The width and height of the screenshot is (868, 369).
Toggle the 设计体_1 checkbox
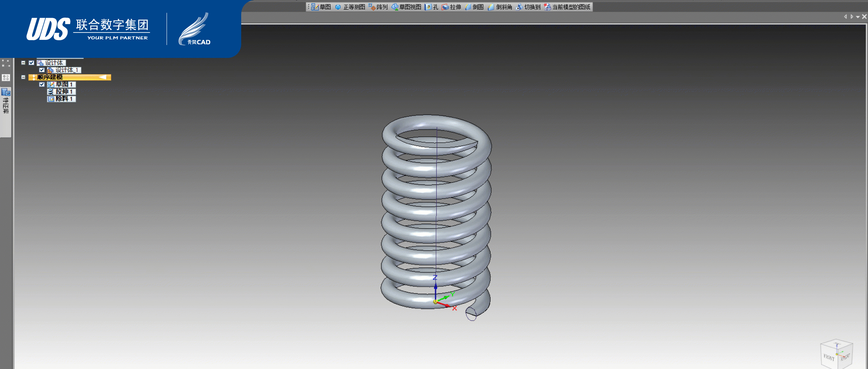(x=42, y=70)
